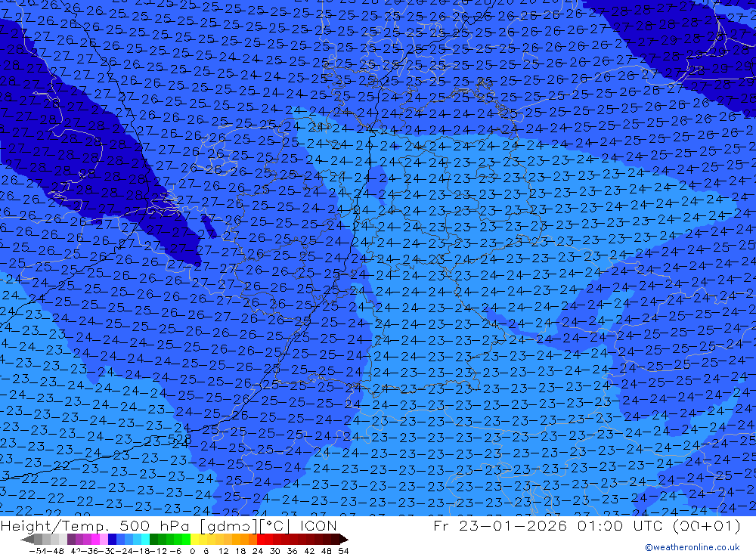The image size is (756, 554).
Task: Click the legend scale value '30' between 24 and 36
Action: (275, 551)
